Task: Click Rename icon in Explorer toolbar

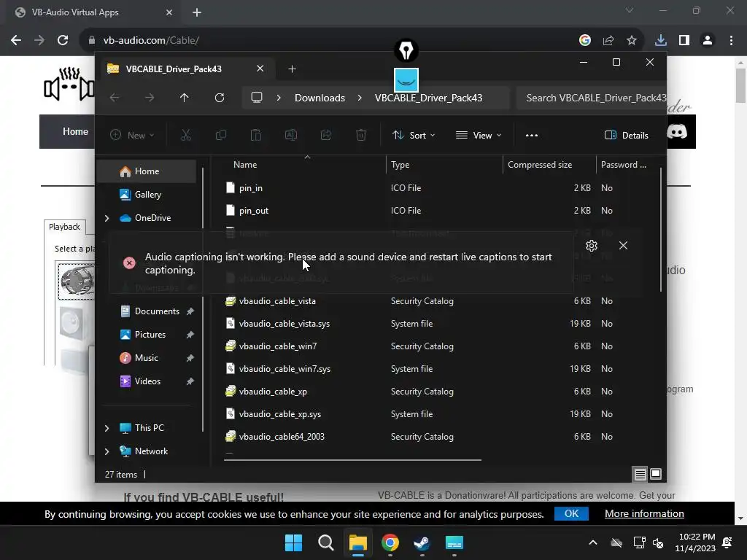Action: tap(290, 135)
